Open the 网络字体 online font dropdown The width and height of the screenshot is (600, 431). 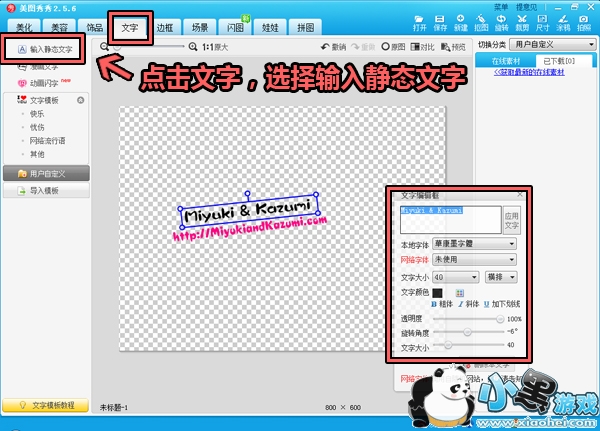474,260
